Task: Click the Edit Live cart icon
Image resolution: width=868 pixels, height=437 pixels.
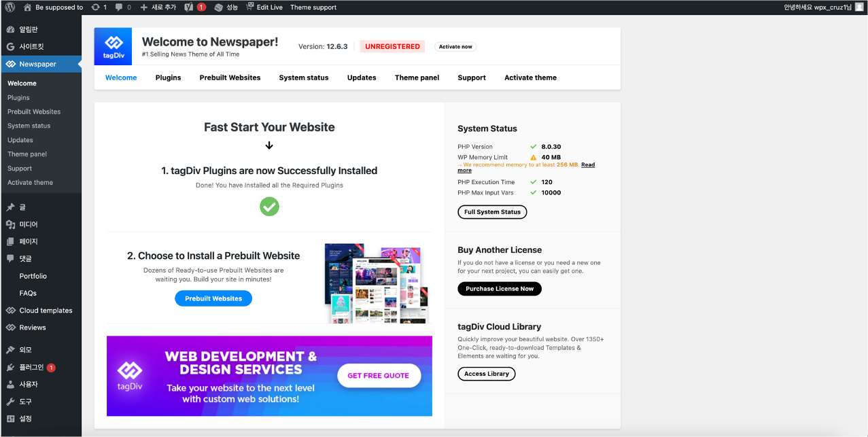Action: [249, 7]
